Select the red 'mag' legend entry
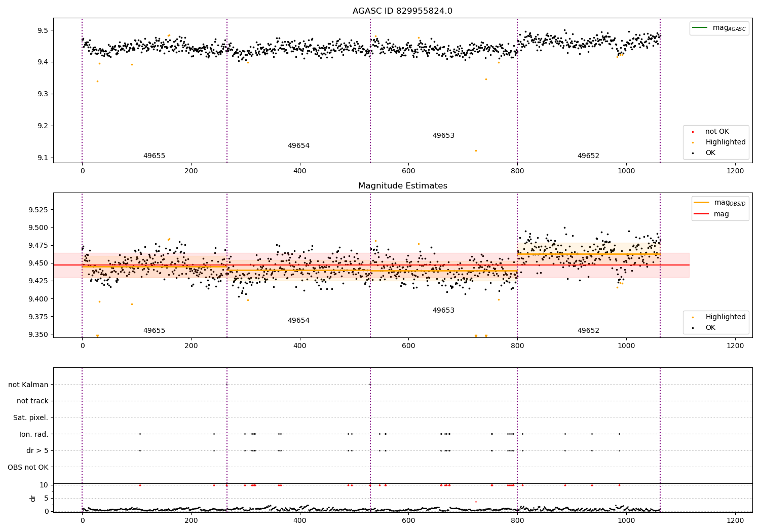This screenshot has width=760, height=532. pos(712,214)
